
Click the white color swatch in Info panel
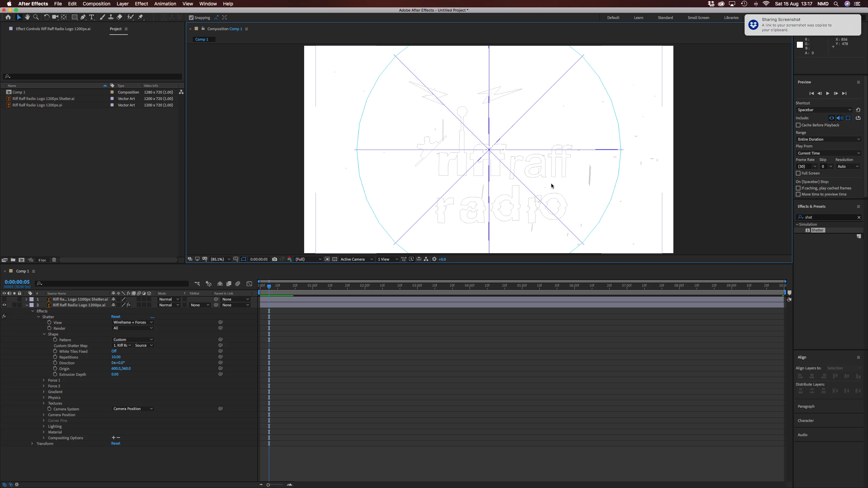click(800, 44)
